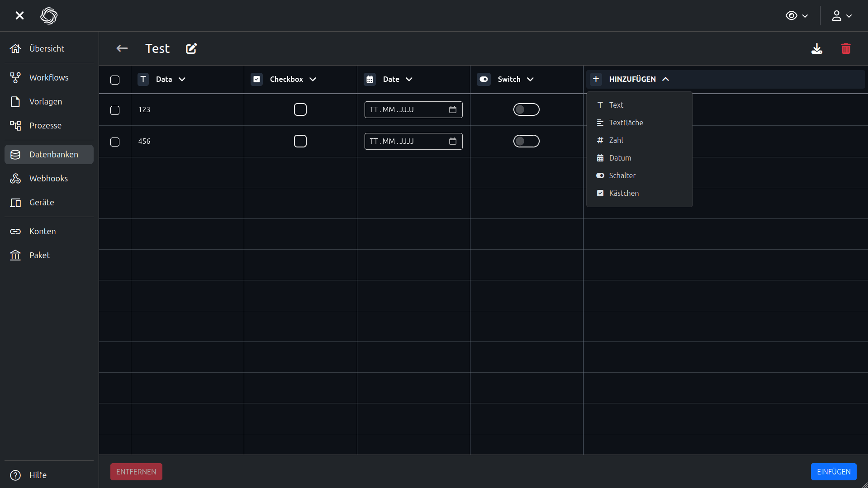Screen dimensions: 868x488
Task: Click the red trash delete icon
Action: (x=846, y=48)
